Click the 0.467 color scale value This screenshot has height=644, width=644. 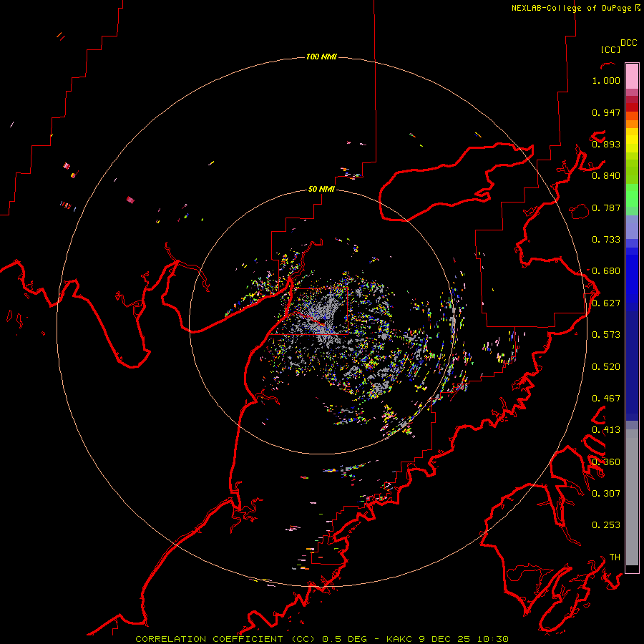tap(606, 399)
